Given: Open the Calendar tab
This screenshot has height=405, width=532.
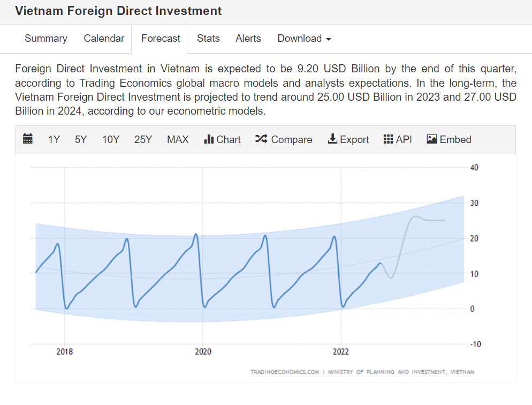Looking at the screenshot, I should tap(104, 39).
